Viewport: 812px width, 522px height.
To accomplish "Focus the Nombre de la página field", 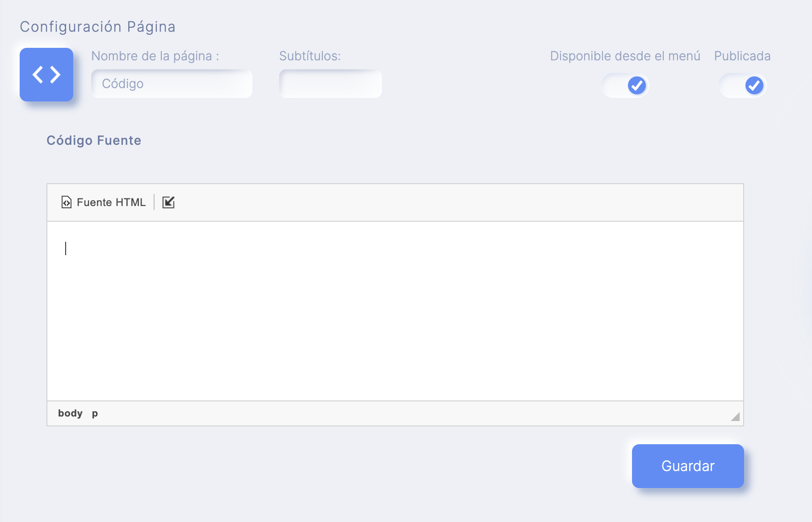I will tap(172, 84).
